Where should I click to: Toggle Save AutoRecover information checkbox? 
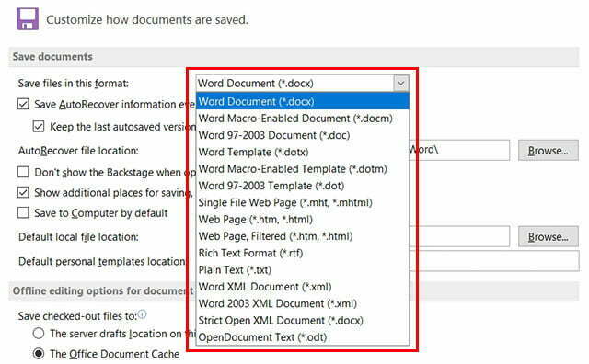23,104
